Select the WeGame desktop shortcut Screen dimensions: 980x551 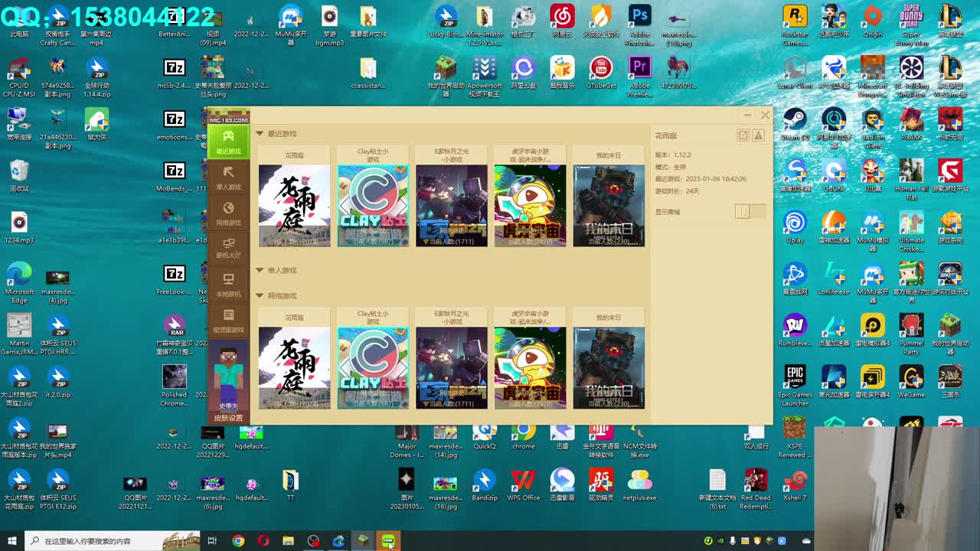point(911,382)
